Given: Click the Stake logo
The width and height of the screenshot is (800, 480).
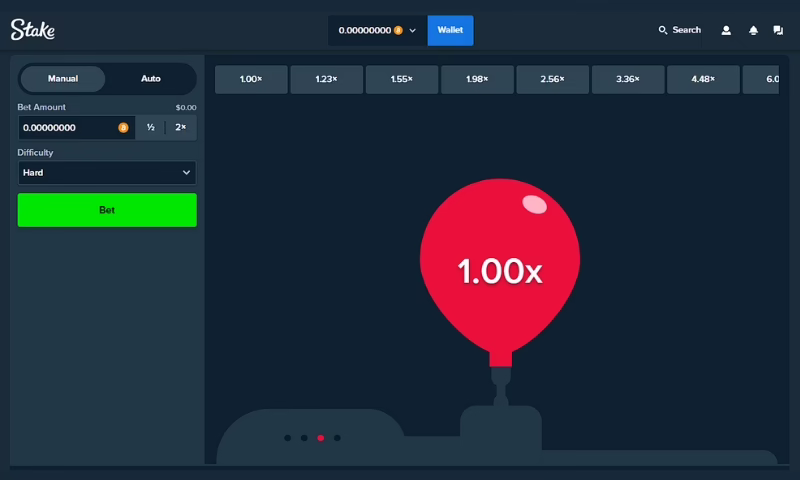Looking at the screenshot, I should click(x=32, y=30).
